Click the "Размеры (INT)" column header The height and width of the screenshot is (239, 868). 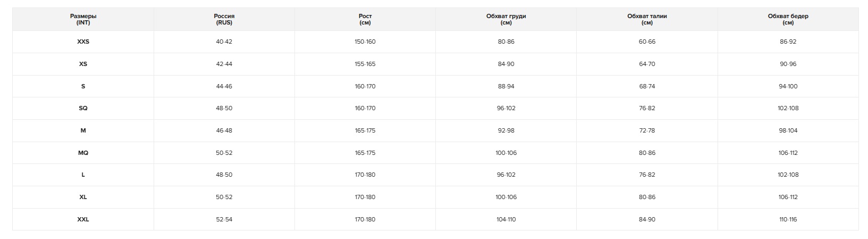(x=83, y=19)
